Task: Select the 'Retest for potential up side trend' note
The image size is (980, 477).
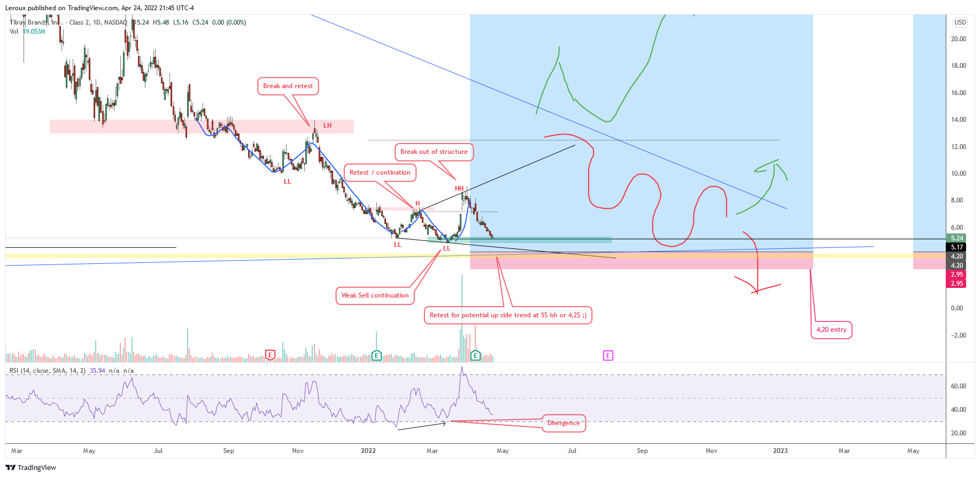Action: pos(508,315)
